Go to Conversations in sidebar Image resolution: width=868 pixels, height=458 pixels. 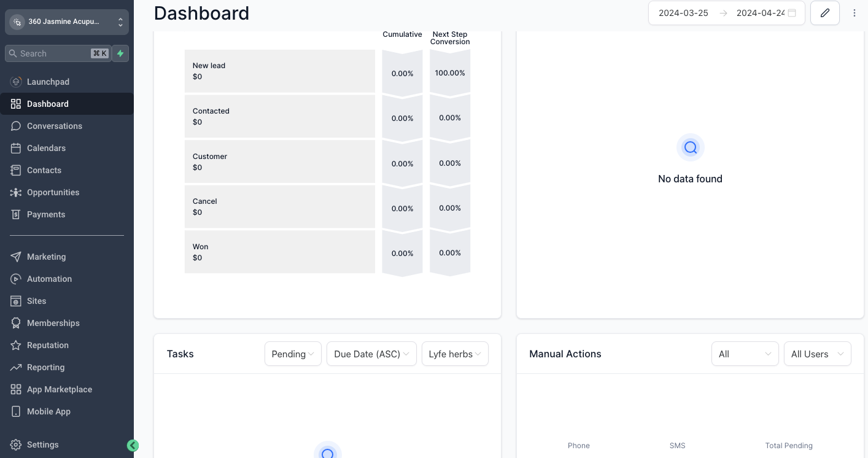54,126
